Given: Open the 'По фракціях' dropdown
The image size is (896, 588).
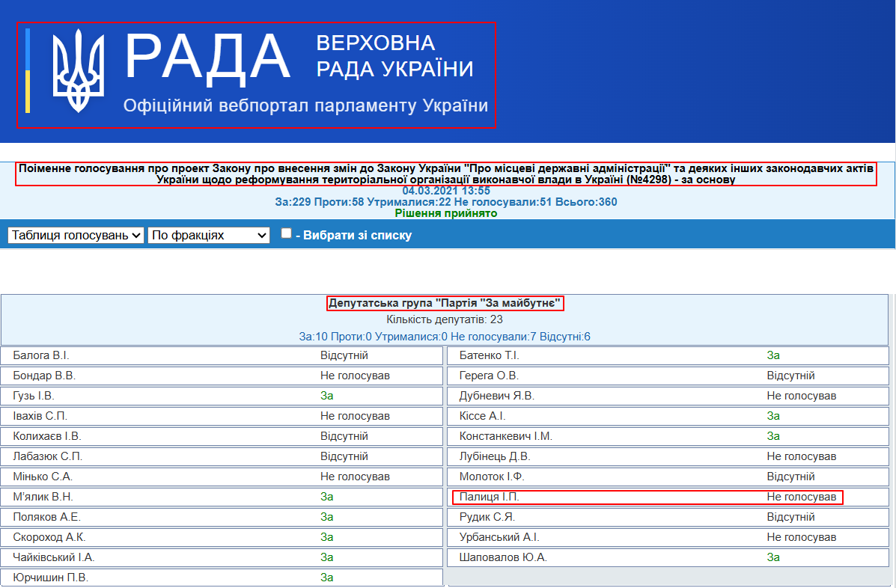Looking at the screenshot, I should pyautogui.click(x=209, y=235).
